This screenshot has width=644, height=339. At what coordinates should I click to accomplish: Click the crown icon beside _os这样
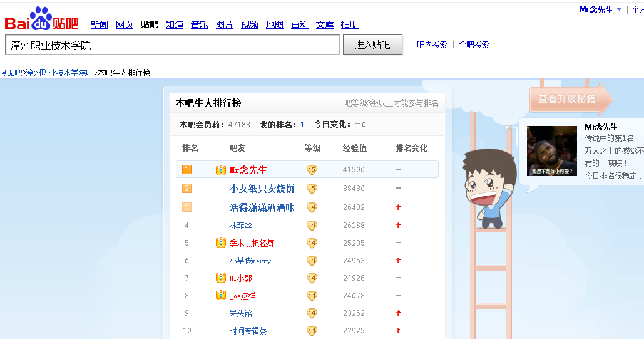[x=221, y=295]
